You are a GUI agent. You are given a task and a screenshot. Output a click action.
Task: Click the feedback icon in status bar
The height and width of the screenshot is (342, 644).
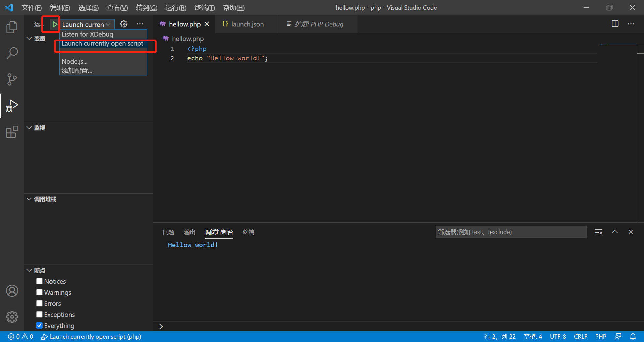tap(618, 336)
